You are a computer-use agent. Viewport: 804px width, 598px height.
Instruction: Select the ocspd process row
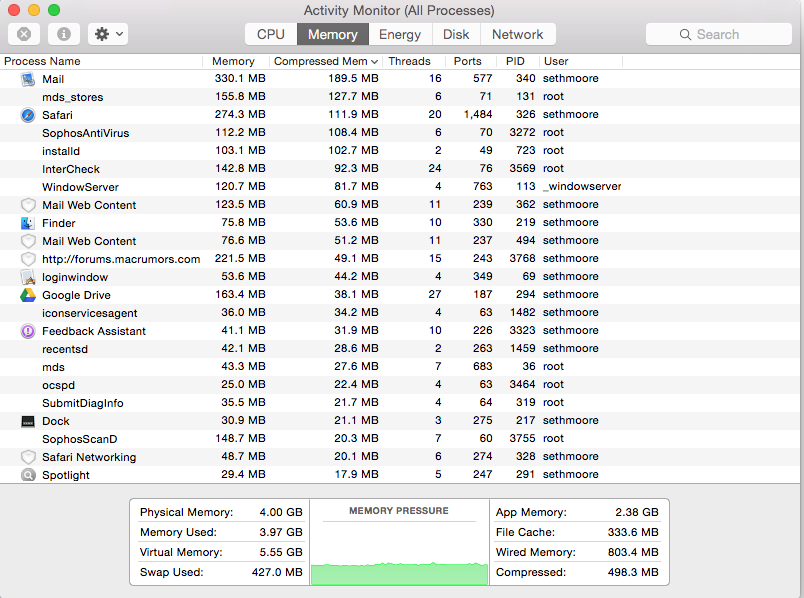[400, 385]
